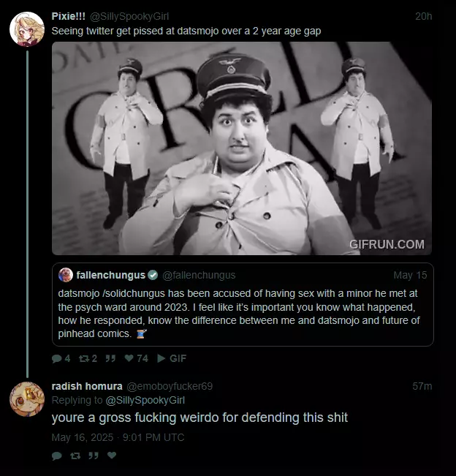Open the embedded GIF image
This screenshot has width=456, height=476.
point(242,148)
